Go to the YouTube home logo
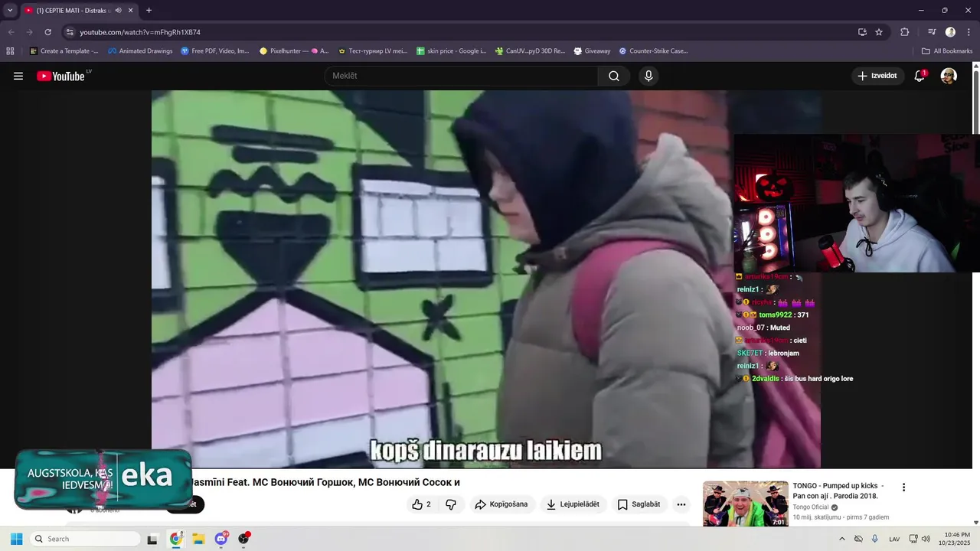This screenshot has height=551, width=980. 61,76
